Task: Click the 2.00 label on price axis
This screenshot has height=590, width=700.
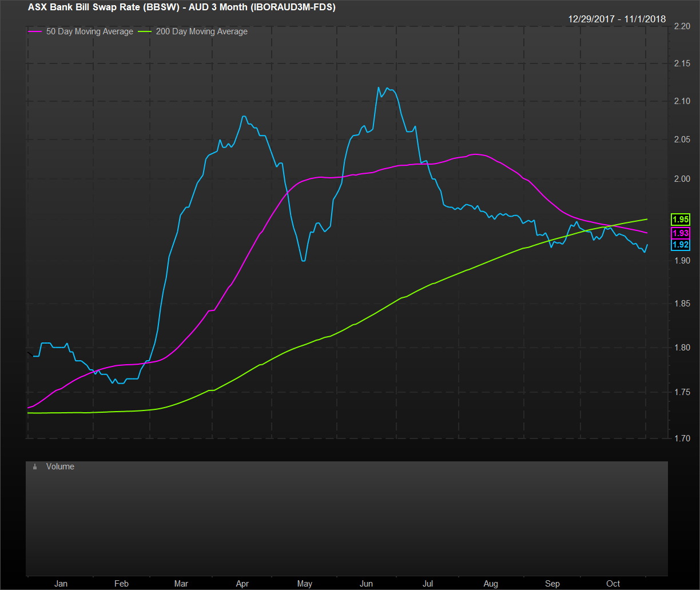Action: tap(682, 179)
